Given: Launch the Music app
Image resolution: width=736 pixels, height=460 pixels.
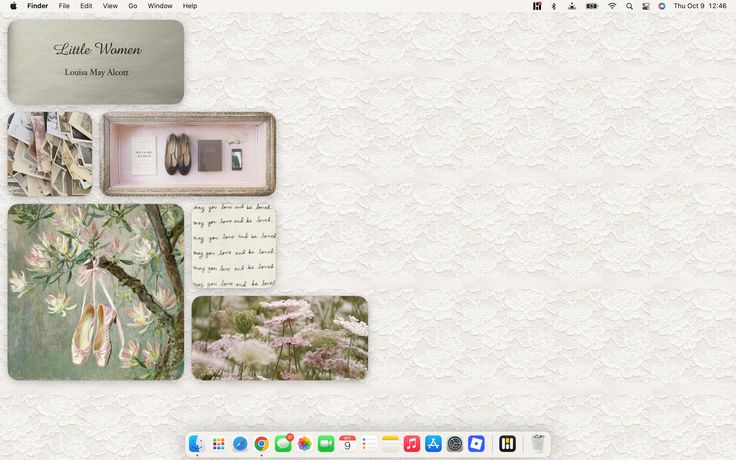Looking at the screenshot, I should coord(412,444).
